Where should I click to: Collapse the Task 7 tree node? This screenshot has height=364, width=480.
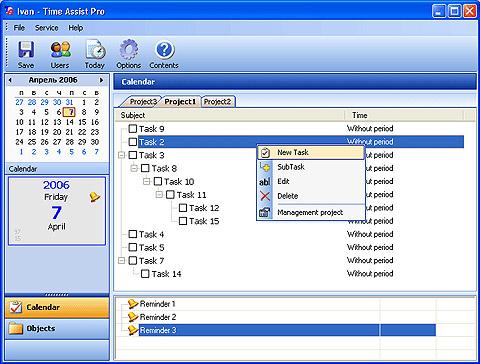coord(121,260)
